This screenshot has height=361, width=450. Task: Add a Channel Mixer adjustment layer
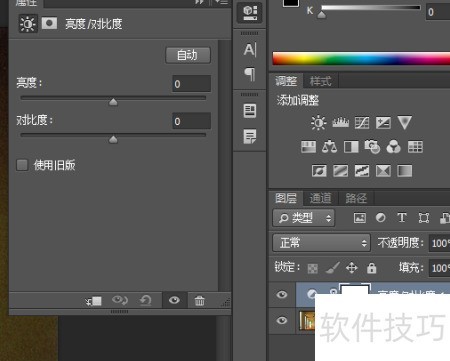394,147
